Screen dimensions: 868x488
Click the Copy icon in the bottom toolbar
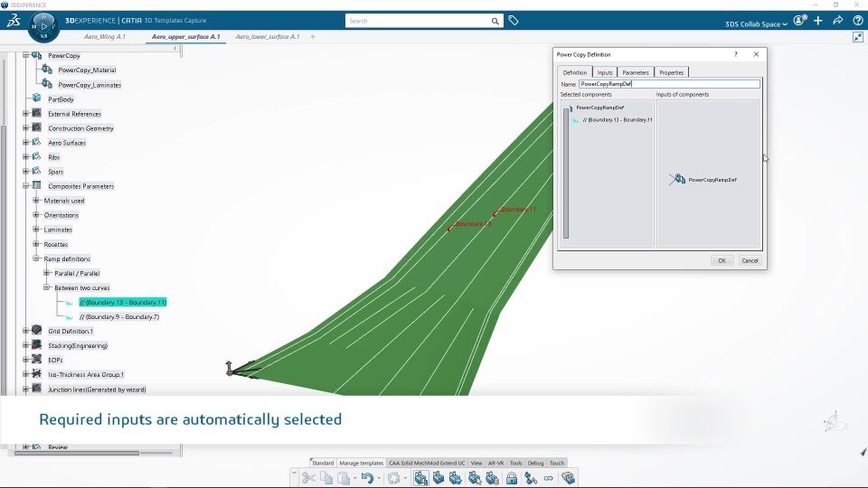326,478
